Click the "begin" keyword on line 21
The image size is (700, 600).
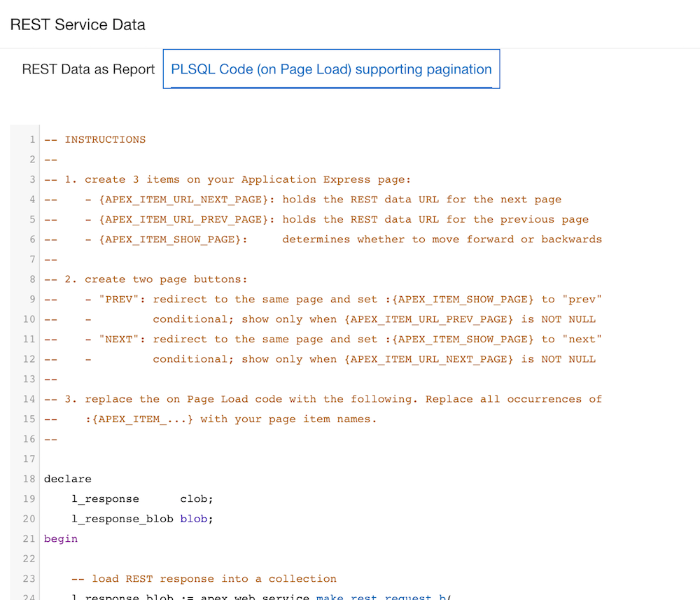[60, 538]
